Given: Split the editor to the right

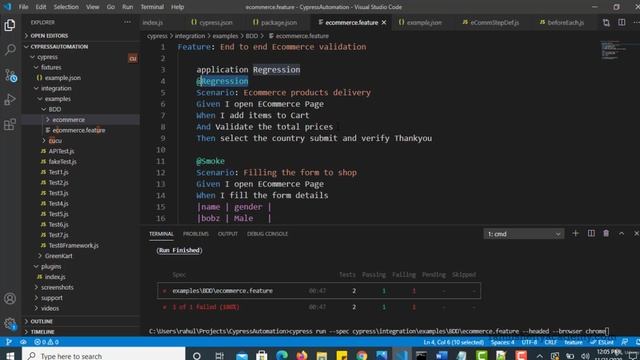Looking at the screenshot, I should pyautogui.click(x=622, y=22).
